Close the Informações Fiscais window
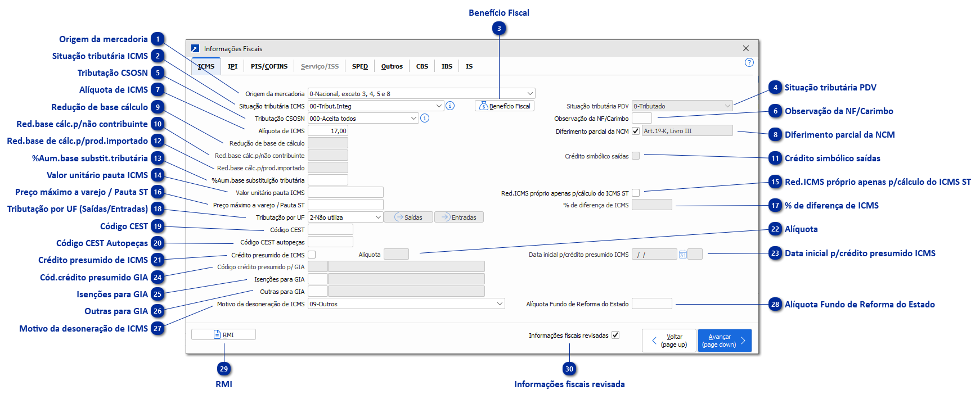Image resolution: width=980 pixels, height=399 pixels. coord(746,49)
